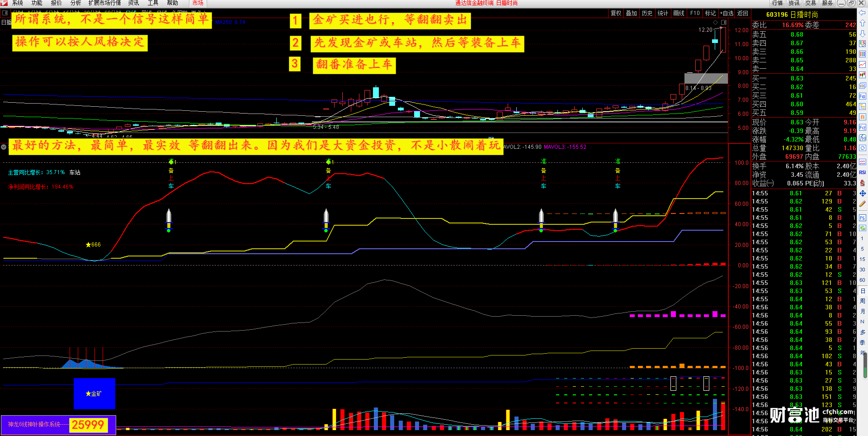Screen dimensions: 868x436
Task: Click the F12 sidebar icon
Action: (863, 128)
